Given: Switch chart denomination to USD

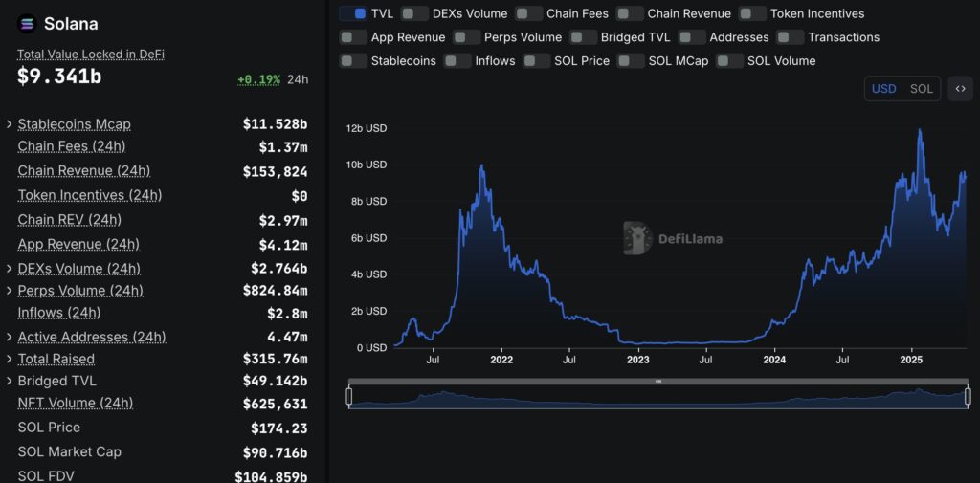Looking at the screenshot, I should coord(883,89).
